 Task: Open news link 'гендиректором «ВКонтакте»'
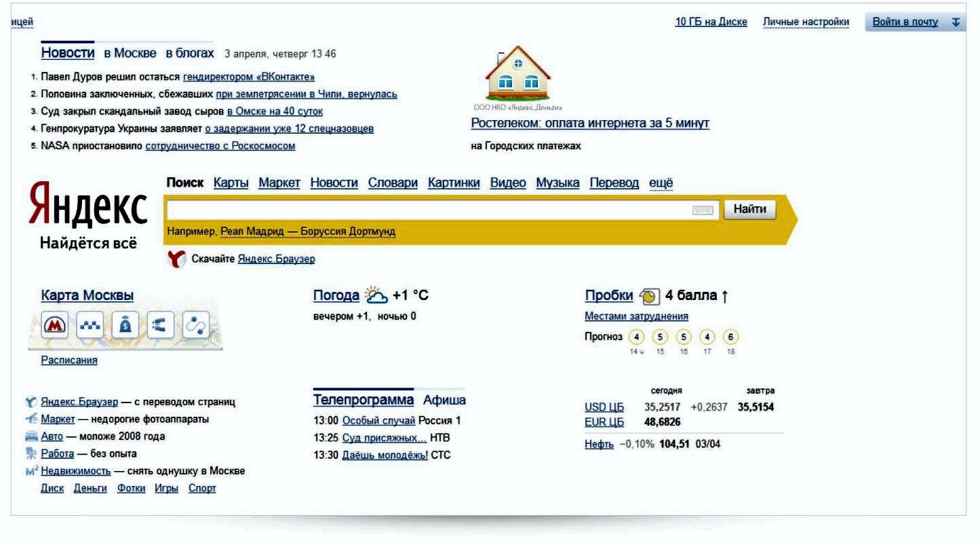pyautogui.click(x=249, y=77)
